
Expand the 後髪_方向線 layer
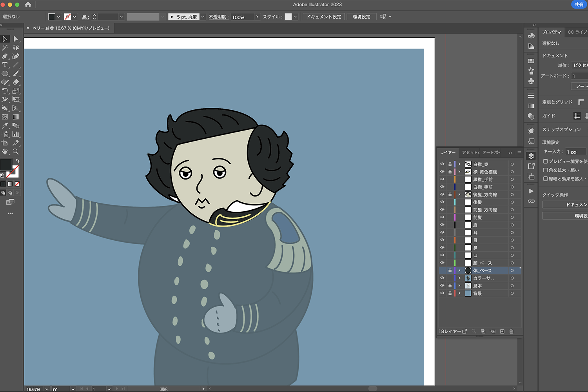pos(459,194)
